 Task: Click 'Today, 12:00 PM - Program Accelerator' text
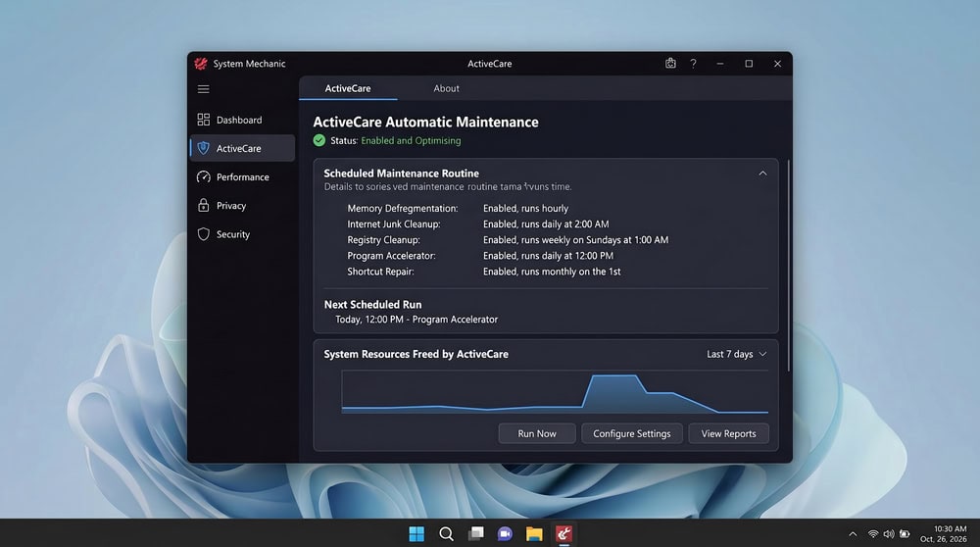point(416,319)
